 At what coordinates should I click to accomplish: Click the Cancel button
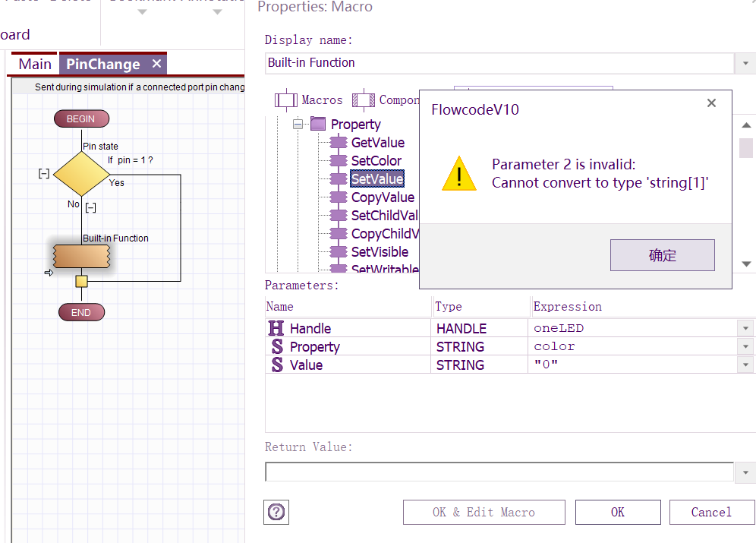coord(712,512)
